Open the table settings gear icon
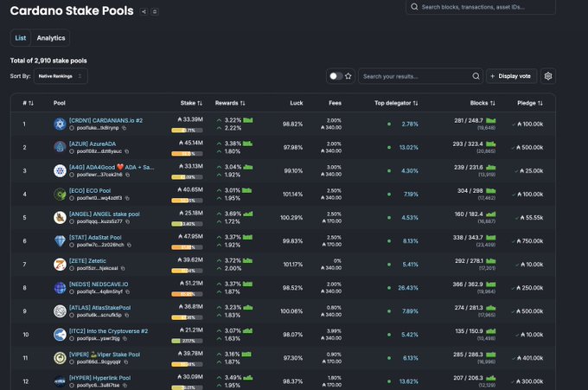The image size is (588, 390). [x=548, y=76]
